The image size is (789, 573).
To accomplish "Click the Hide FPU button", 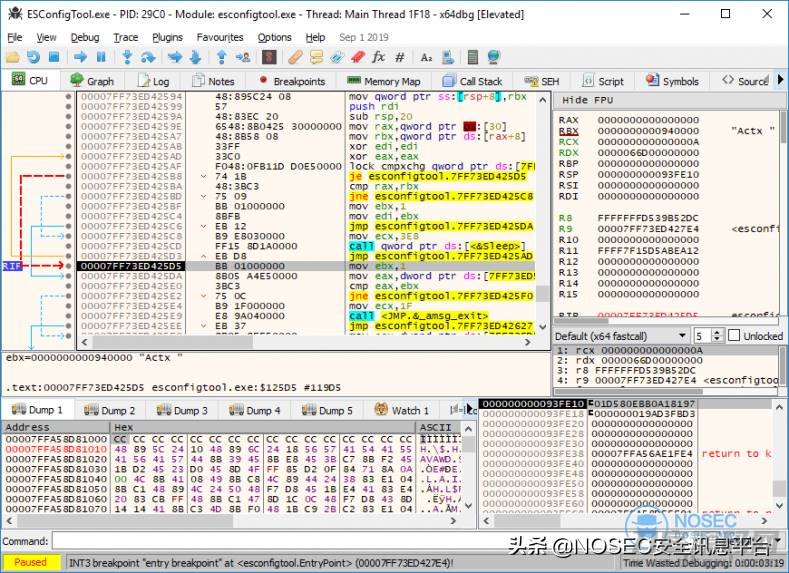I will point(587,100).
